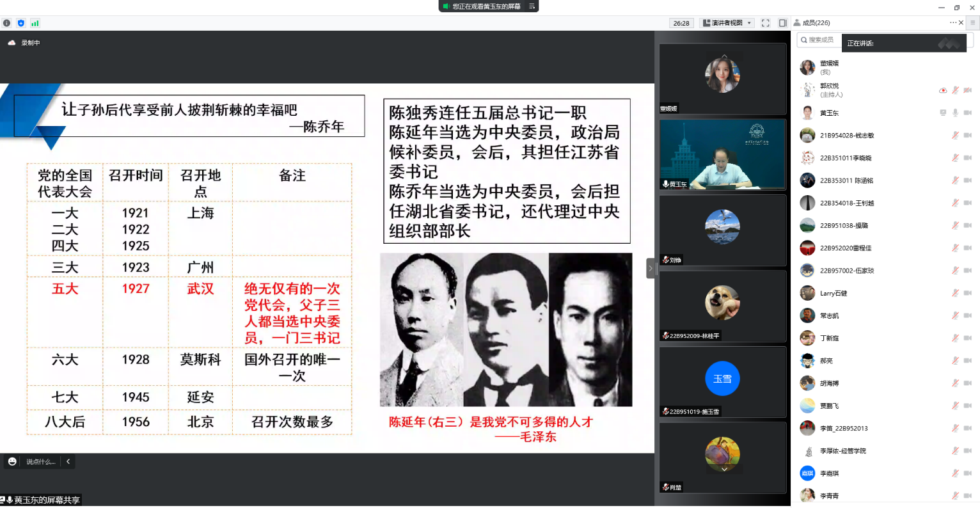Click 刘铮's video thumbnail

click(x=722, y=230)
